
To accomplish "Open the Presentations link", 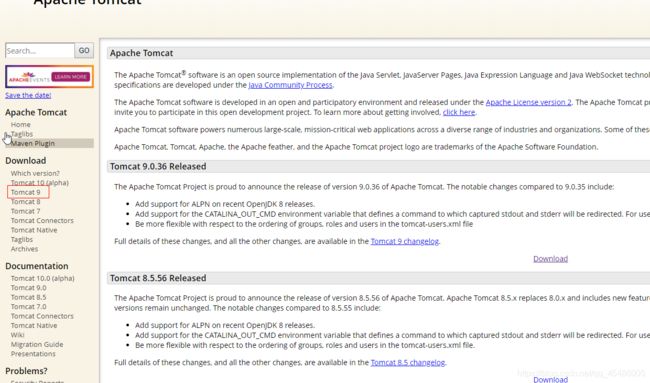I will tap(33, 354).
